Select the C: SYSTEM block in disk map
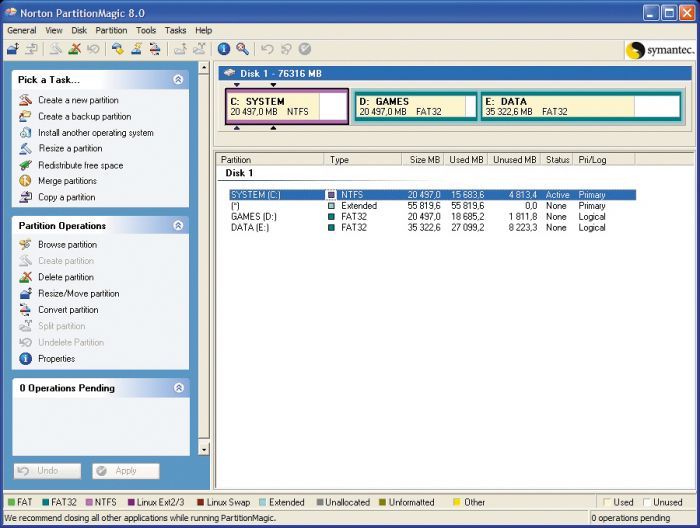This screenshot has height=528, width=700. 287,106
